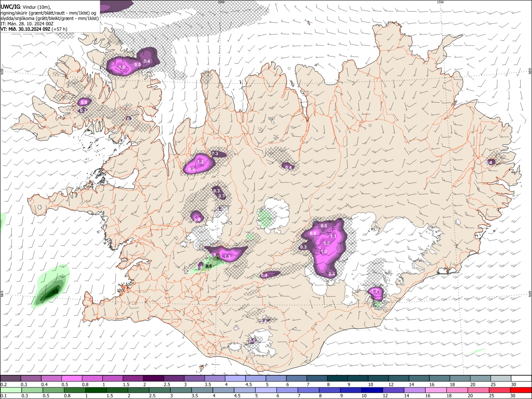Click the black 0.6 value on green rain patch
Image resolution: width=532 pixels, height=399 pixels.
click(209, 266)
